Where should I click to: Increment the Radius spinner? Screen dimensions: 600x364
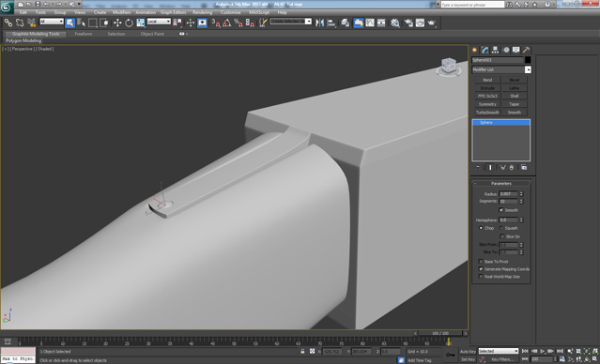pos(521,192)
